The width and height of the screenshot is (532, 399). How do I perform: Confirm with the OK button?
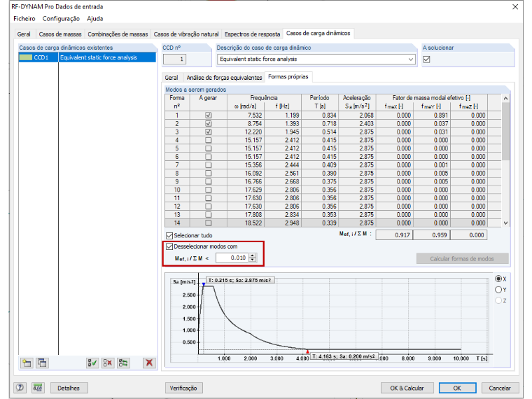[x=457, y=388]
